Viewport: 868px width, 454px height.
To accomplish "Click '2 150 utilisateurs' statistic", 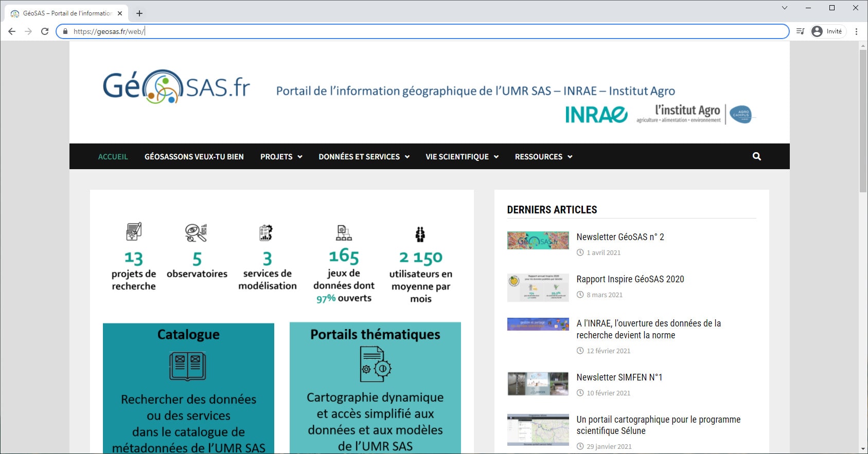I will point(421,277).
